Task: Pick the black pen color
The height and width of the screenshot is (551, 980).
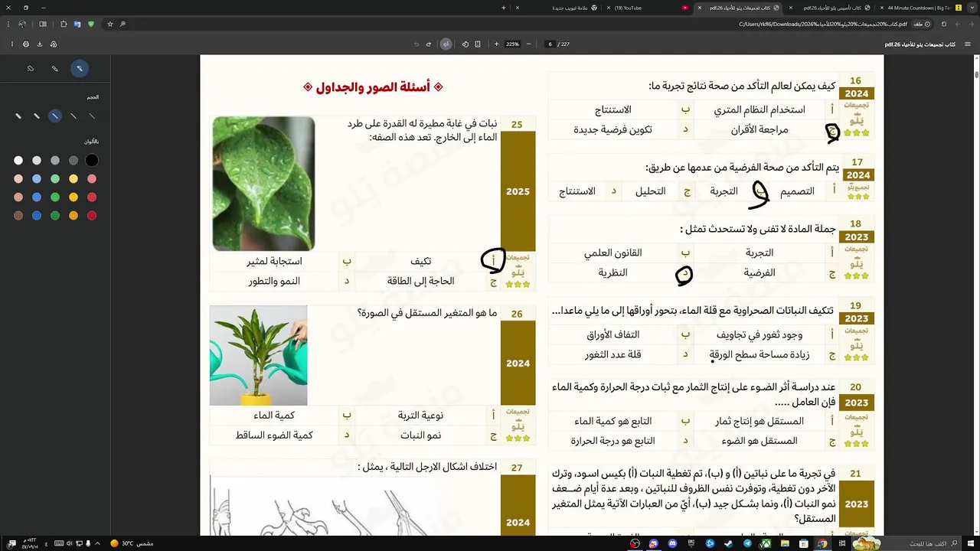Action: (92, 160)
